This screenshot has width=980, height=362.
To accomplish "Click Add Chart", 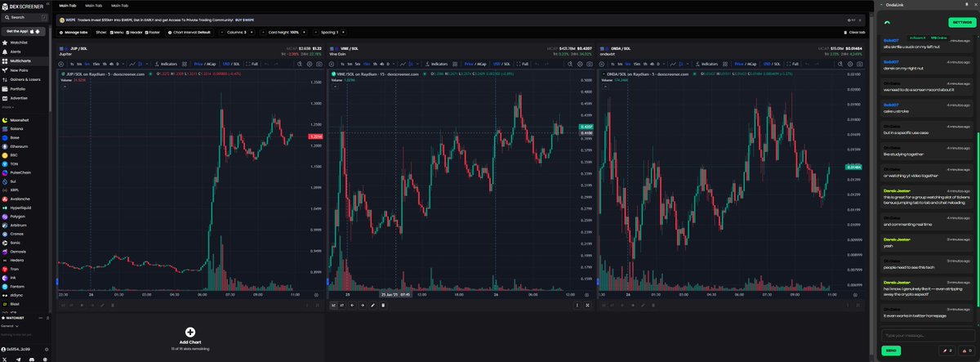I will click(190, 335).
